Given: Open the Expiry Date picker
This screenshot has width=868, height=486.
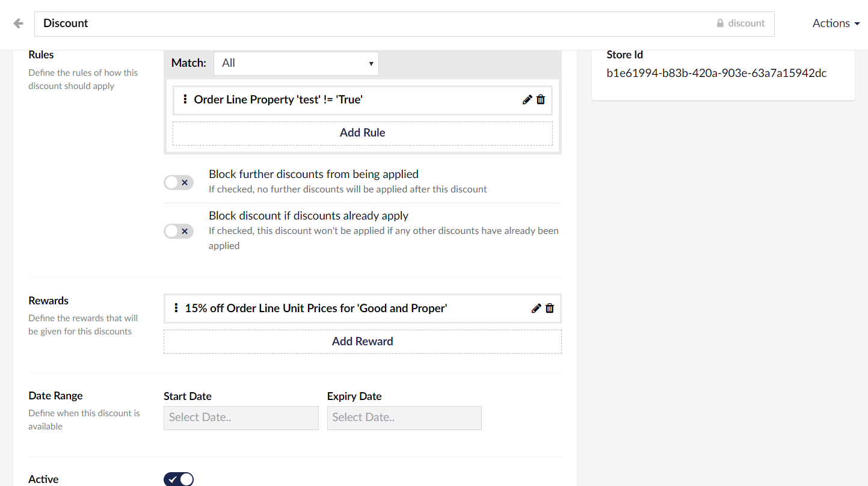Looking at the screenshot, I should click(x=404, y=417).
